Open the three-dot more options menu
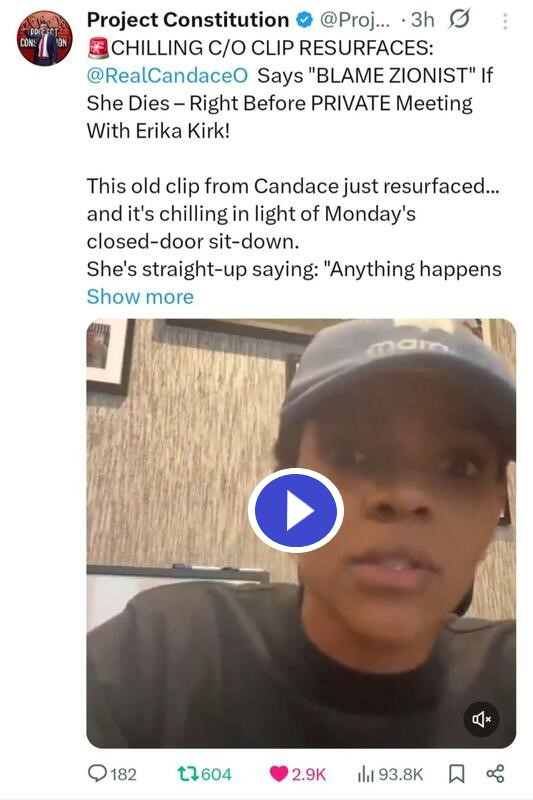The height and width of the screenshot is (800, 533). (505, 21)
